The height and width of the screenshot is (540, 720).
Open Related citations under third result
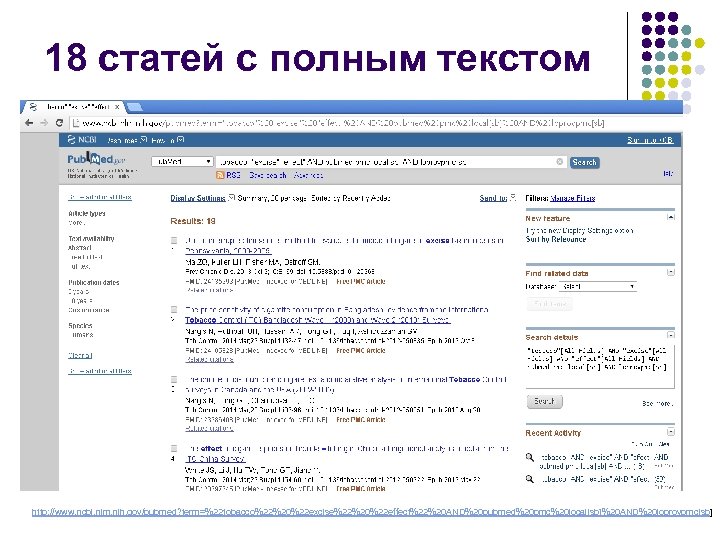coord(209,428)
